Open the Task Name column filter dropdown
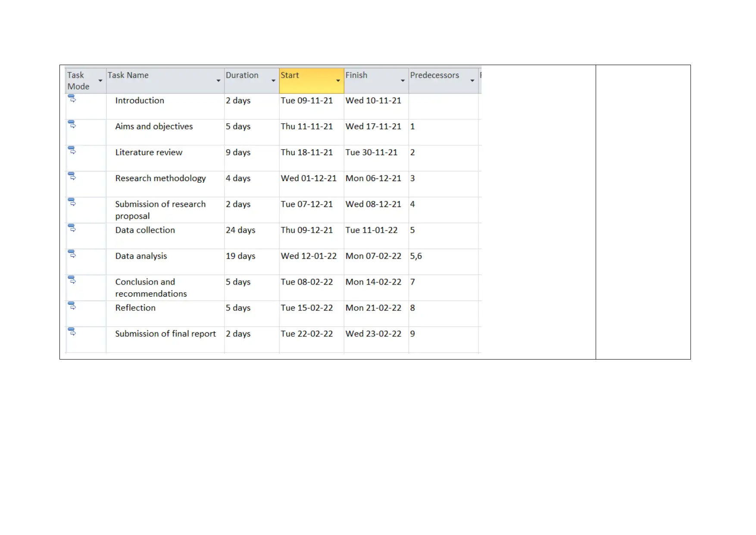Viewport: 756px width, 535px height. coord(219,81)
